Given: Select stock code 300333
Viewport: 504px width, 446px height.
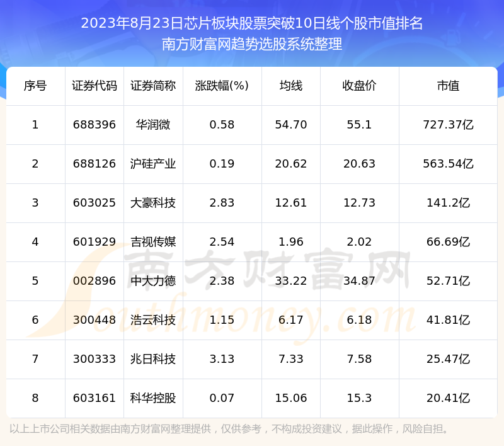Looking at the screenshot, I should [x=94, y=359].
